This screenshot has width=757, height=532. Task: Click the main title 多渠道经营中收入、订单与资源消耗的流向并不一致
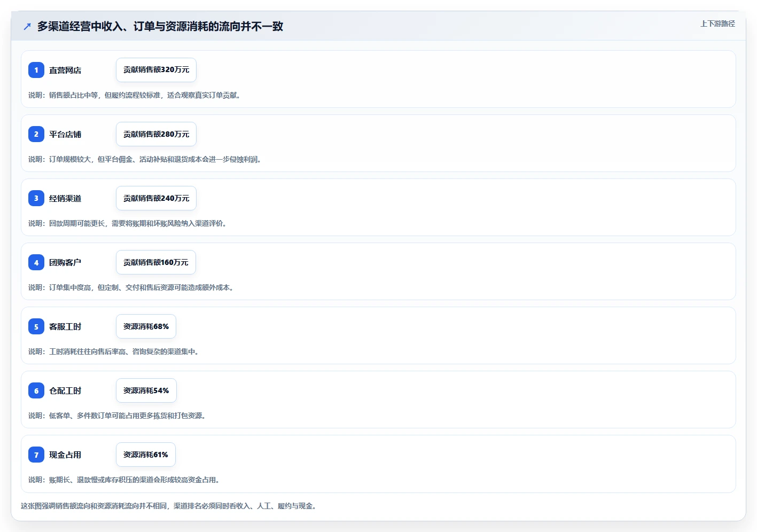160,26
